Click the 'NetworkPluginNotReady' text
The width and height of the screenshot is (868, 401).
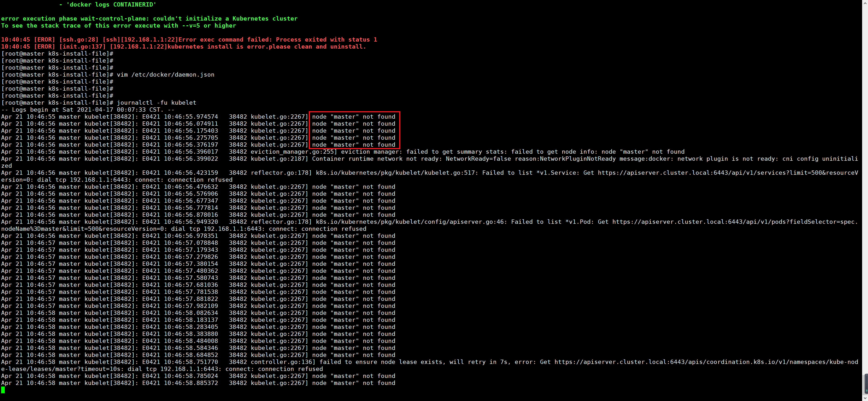(578, 159)
